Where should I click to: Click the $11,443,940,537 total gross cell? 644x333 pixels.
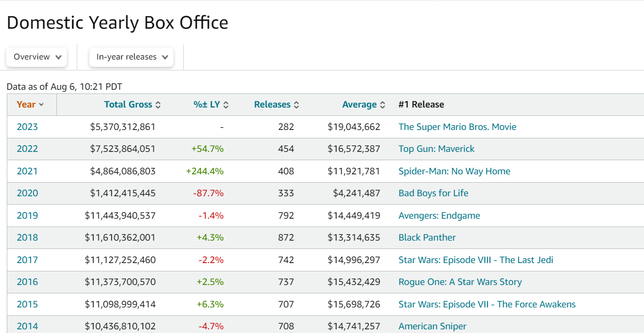(120, 216)
